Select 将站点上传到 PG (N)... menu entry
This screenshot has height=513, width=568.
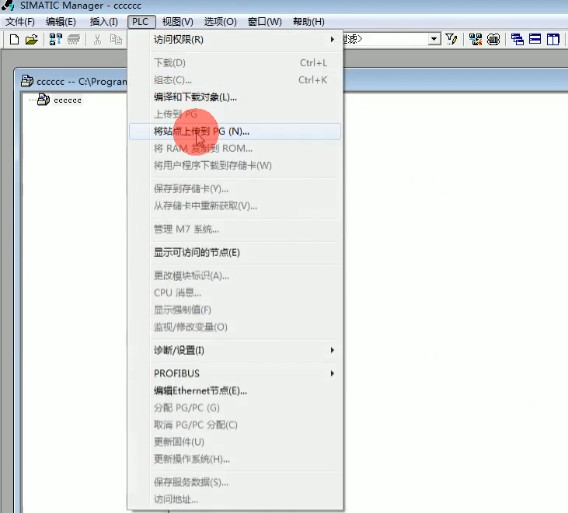(235, 131)
